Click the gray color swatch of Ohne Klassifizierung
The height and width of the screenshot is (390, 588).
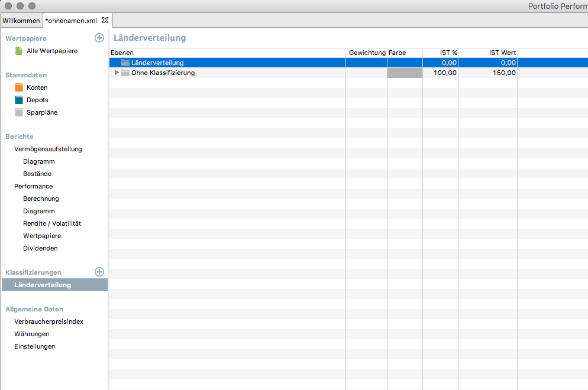[x=405, y=73]
